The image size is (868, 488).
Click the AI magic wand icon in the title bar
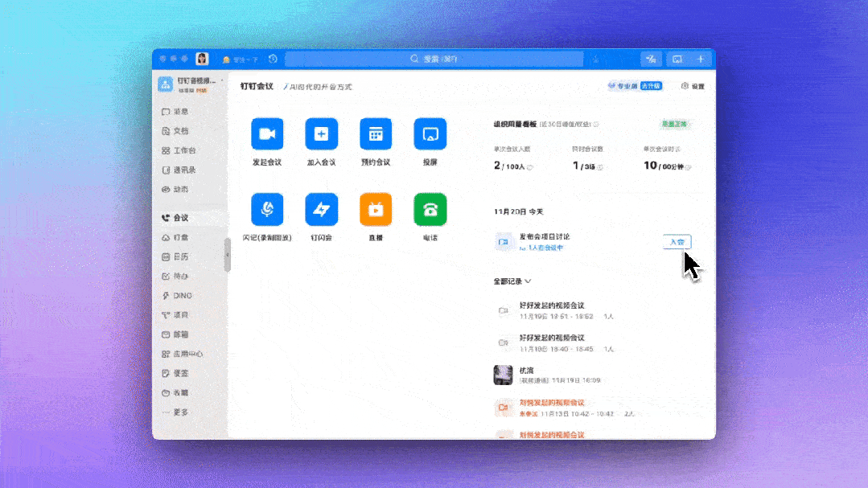(651, 59)
